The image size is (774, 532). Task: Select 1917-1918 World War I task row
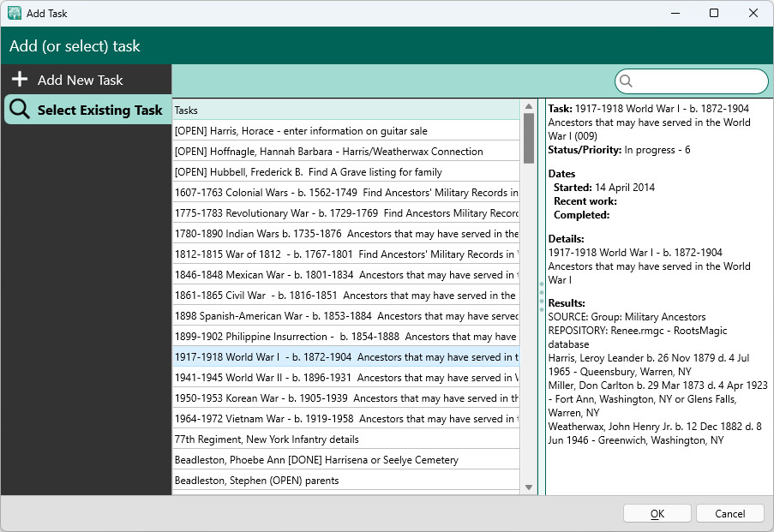(x=346, y=356)
